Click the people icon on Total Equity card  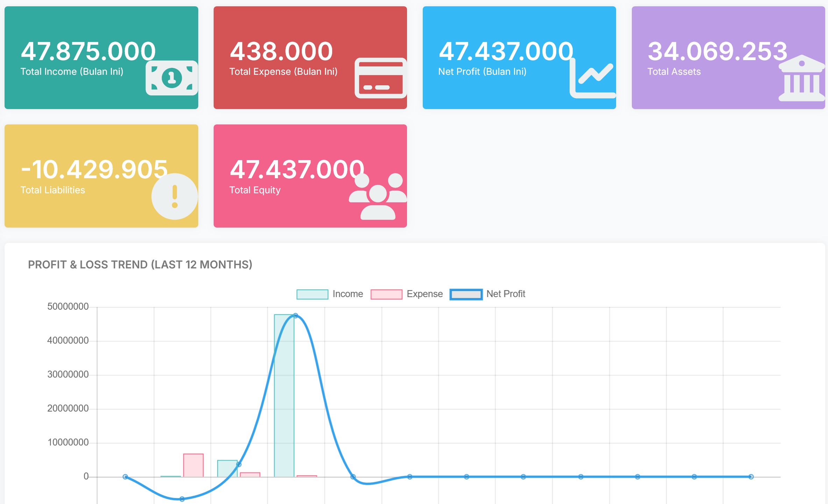coord(378,196)
